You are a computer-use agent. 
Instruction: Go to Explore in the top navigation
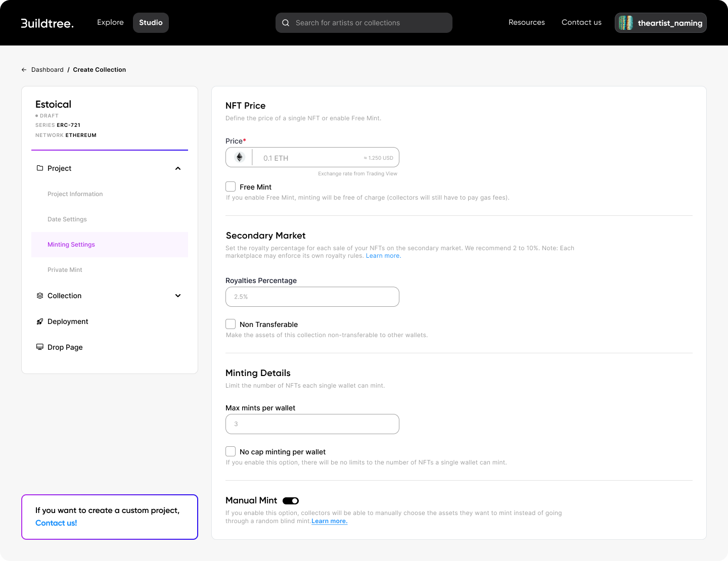[110, 23]
